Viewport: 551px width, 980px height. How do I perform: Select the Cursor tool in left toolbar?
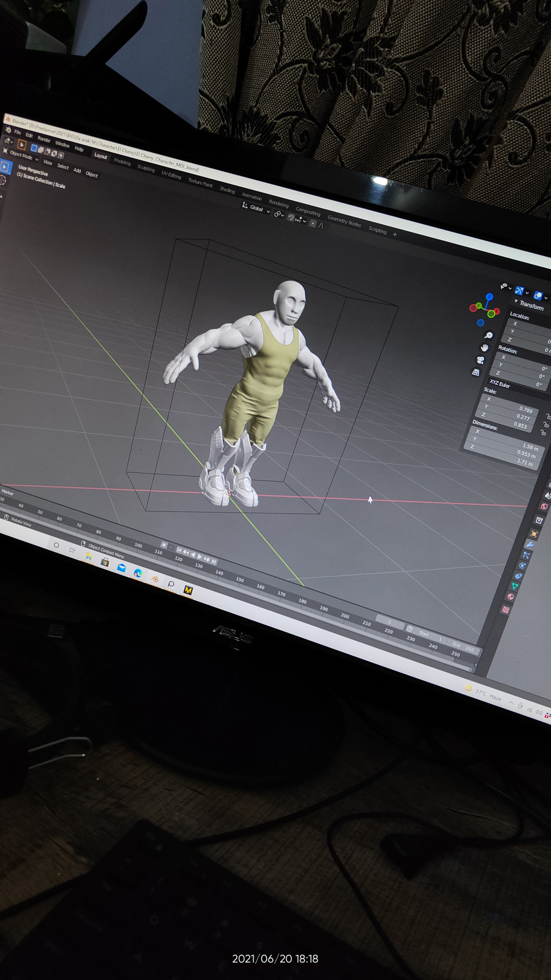(x=3, y=180)
